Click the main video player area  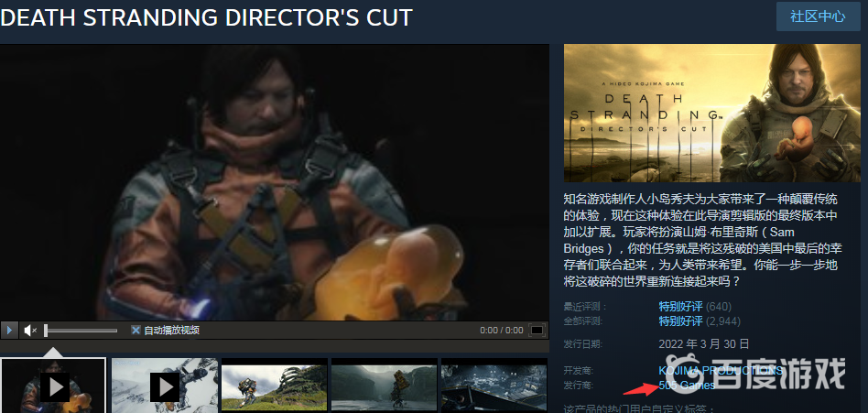275,182
